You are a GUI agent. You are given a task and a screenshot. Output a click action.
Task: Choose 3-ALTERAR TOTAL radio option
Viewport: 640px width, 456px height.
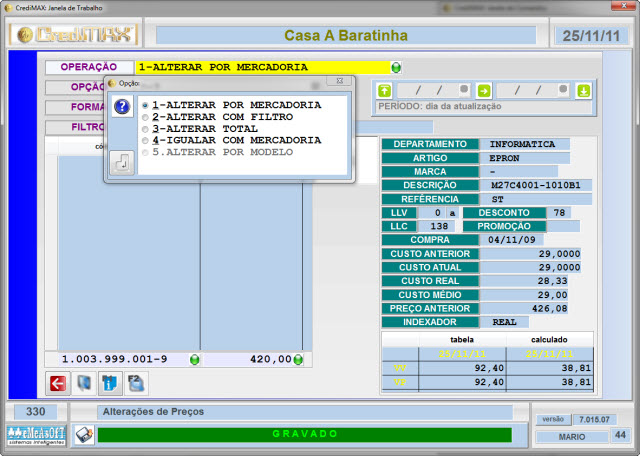pos(146,129)
